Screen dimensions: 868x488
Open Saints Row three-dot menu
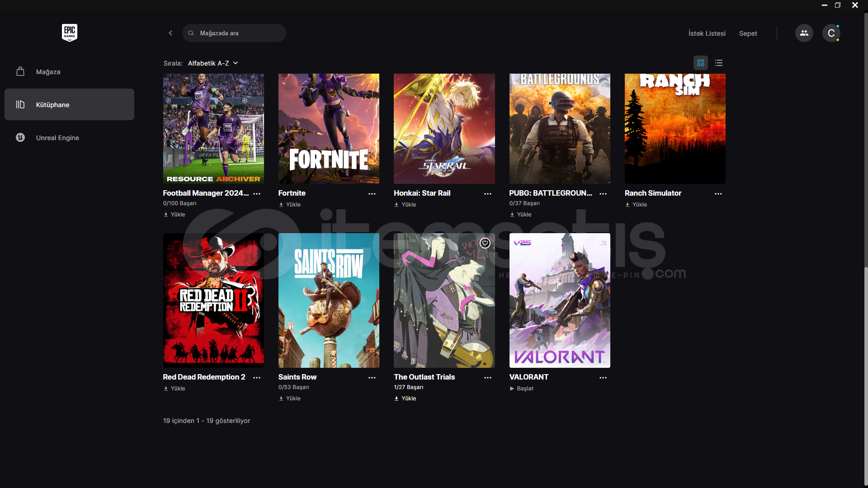372,377
